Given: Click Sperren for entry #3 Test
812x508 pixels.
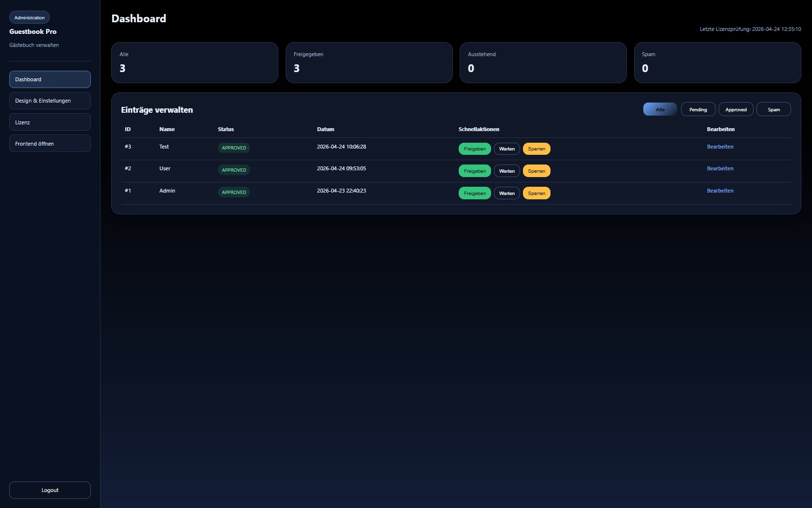Looking at the screenshot, I should [536, 149].
